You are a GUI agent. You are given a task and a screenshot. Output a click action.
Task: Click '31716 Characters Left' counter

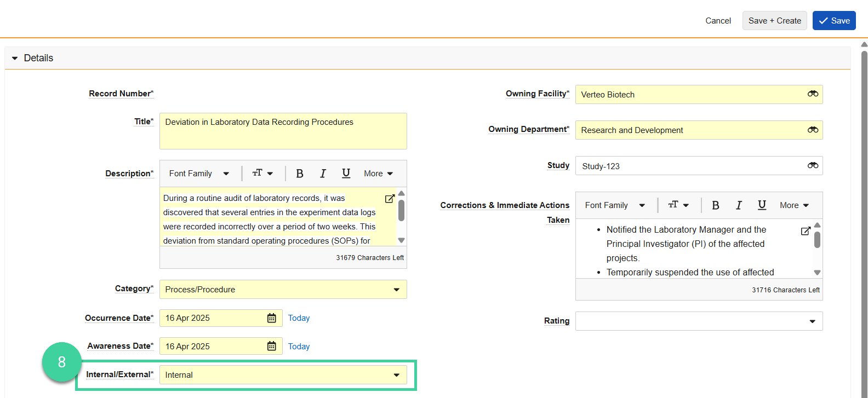[786, 290]
